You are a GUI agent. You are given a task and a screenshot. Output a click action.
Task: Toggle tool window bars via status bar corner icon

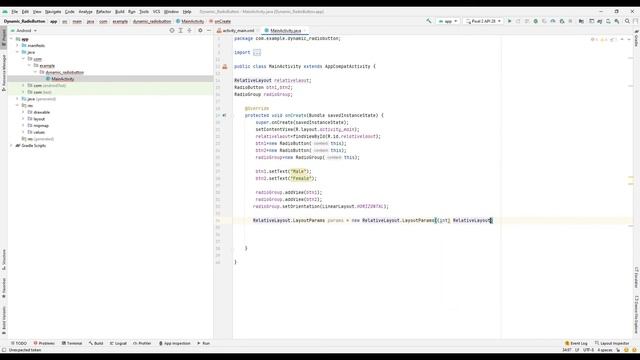4,350
